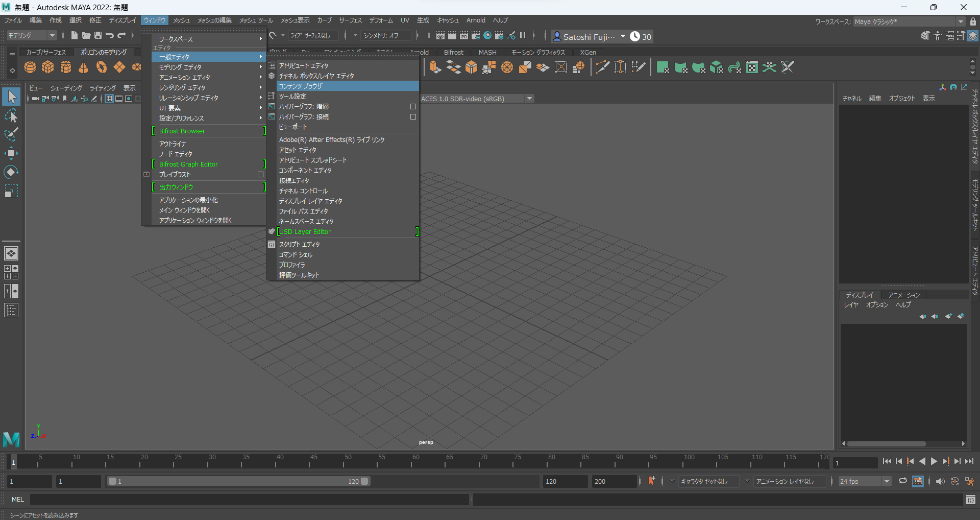Screen dimensions: 980x520
Task: Click the ハイパーグラフ: 階層 option box
Action: (x=413, y=106)
